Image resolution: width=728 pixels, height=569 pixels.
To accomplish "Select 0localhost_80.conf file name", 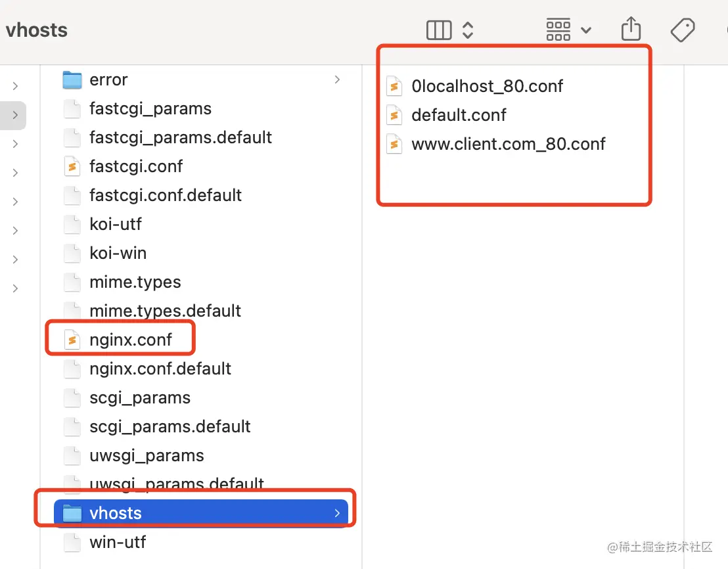I will 487,86.
